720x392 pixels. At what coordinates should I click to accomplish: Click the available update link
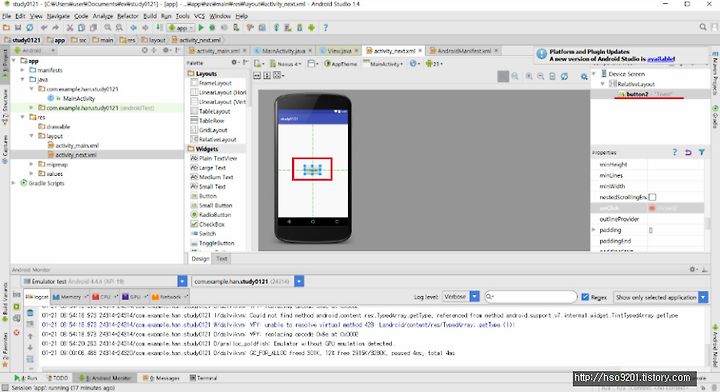point(661,59)
